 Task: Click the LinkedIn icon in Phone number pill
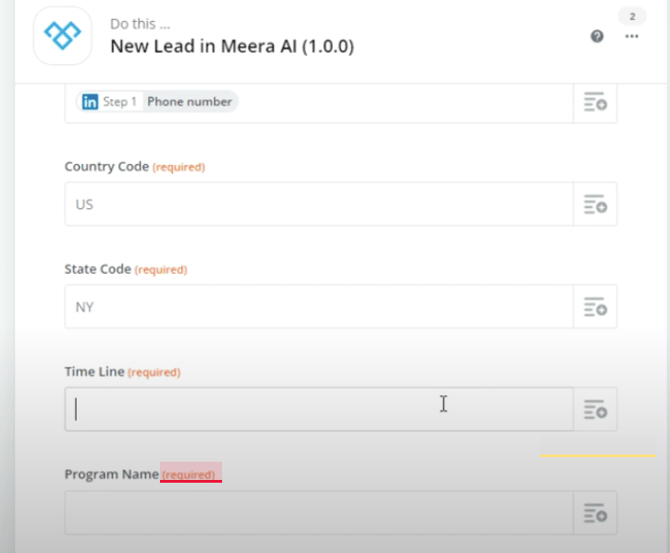pyautogui.click(x=90, y=102)
